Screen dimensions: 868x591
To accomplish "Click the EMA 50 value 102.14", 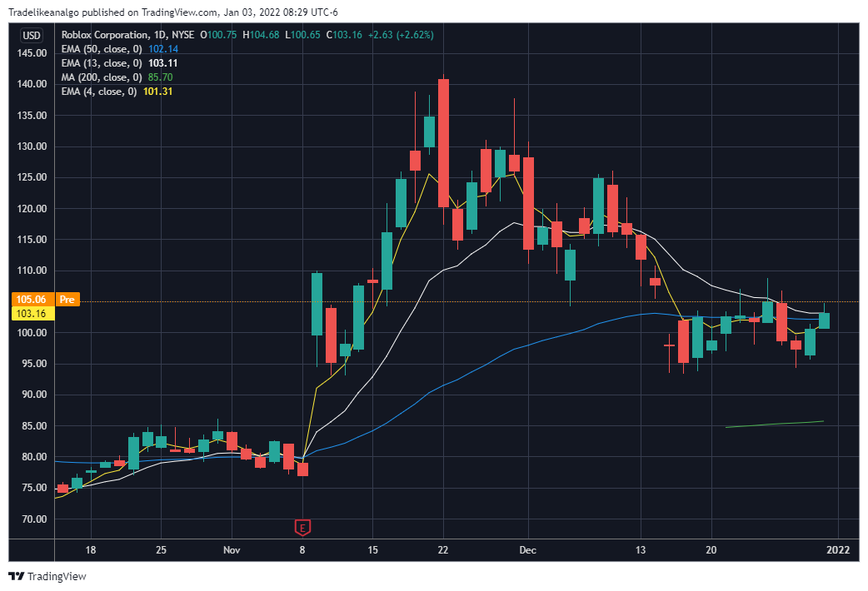I will pyautogui.click(x=162, y=49).
